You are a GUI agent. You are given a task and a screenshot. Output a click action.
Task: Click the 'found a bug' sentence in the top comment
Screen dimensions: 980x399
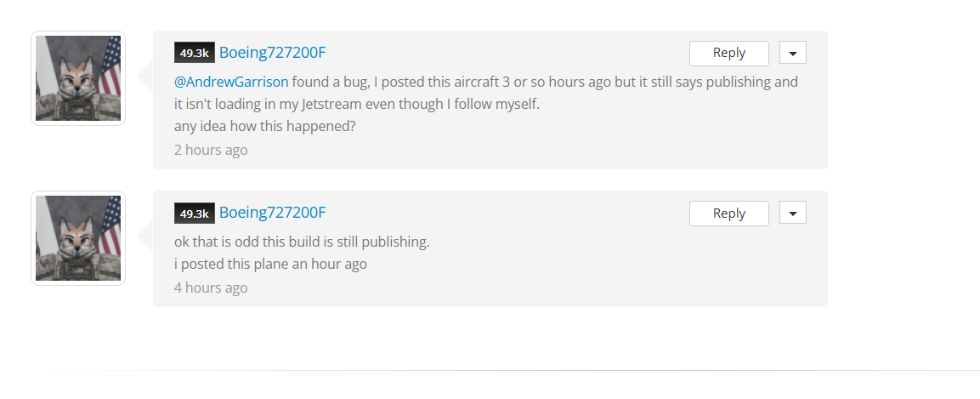tap(544, 82)
